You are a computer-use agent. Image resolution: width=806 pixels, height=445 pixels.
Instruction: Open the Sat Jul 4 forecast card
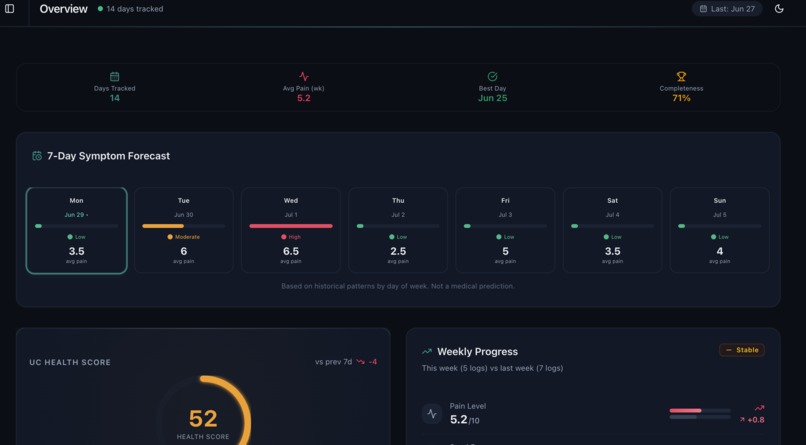coord(612,230)
